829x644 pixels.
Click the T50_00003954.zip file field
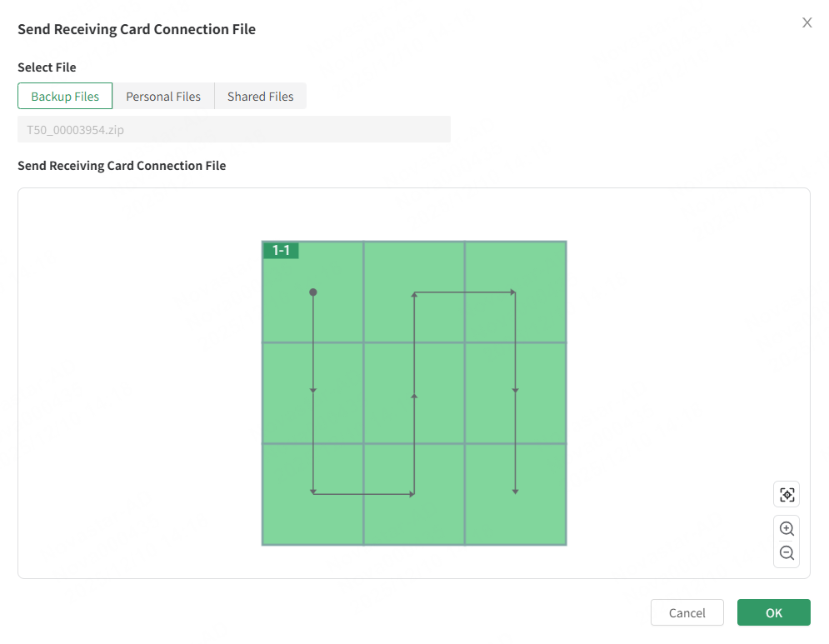click(233, 129)
